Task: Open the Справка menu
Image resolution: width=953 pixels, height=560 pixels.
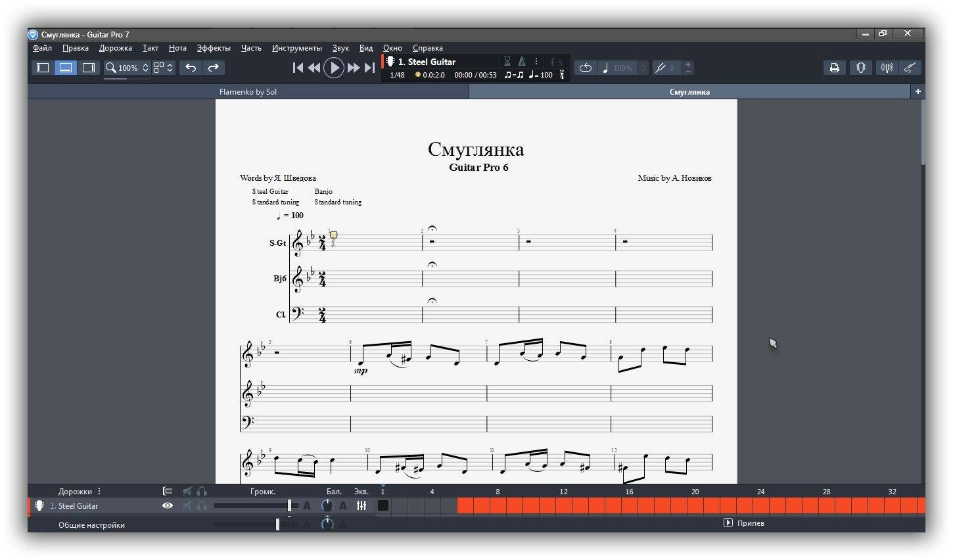Action: point(428,48)
